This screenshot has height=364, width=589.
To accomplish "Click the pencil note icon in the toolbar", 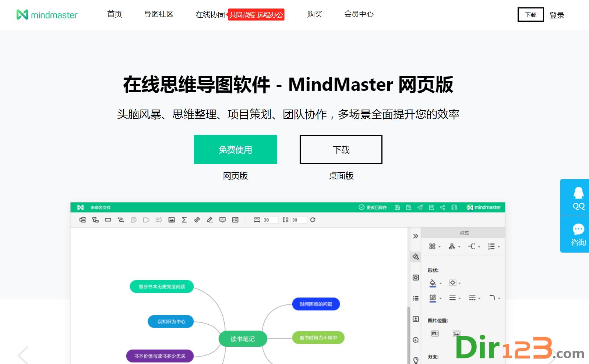I will coord(210,220).
